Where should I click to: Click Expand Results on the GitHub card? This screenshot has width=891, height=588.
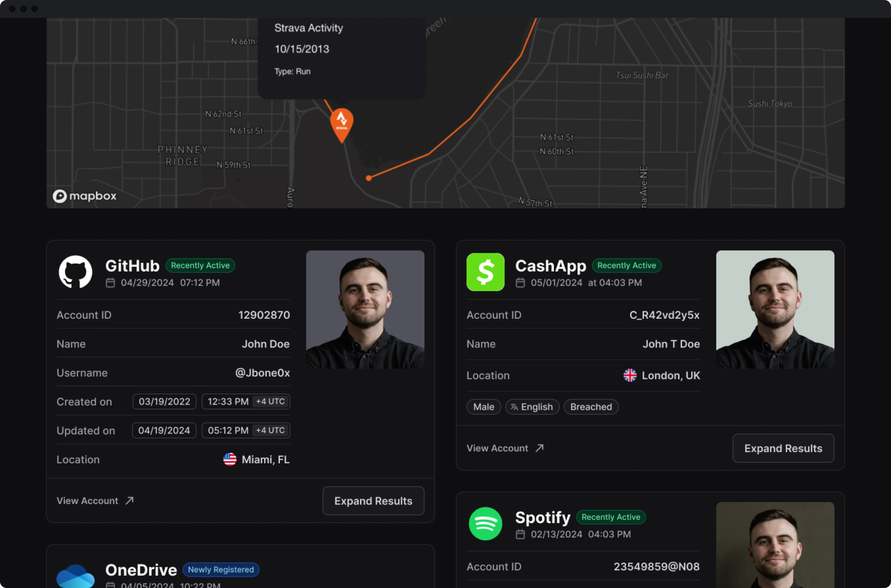click(x=373, y=501)
